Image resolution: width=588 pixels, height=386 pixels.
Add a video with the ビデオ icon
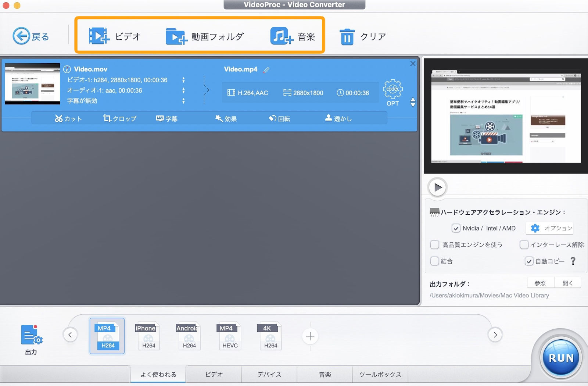99,36
